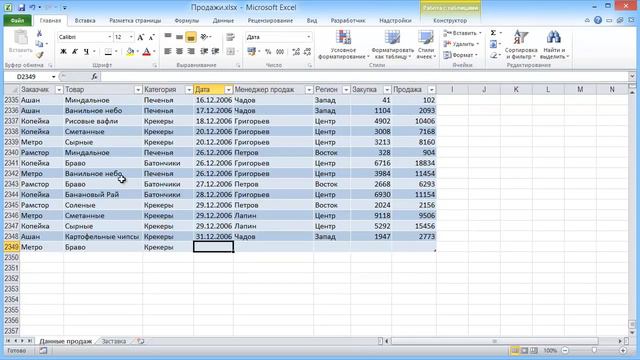Open filter dropdown on Регион column
Image resolution: width=640 pixels, height=360 pixels.
tap(346, 89)
